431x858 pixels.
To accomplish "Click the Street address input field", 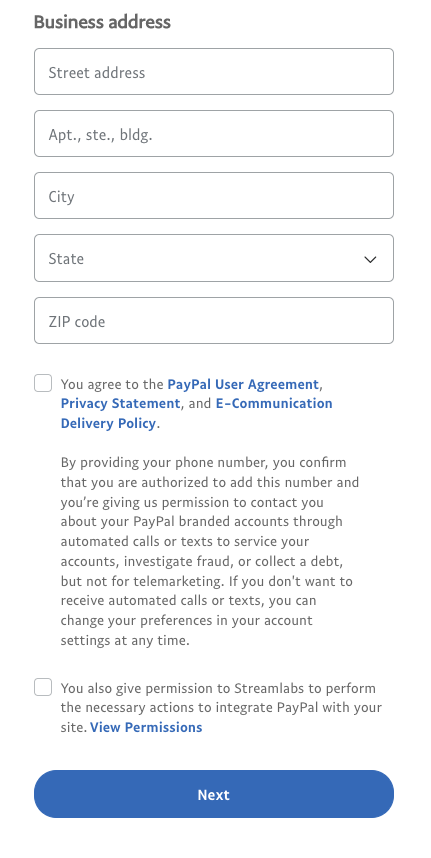I will pos(214,72).
